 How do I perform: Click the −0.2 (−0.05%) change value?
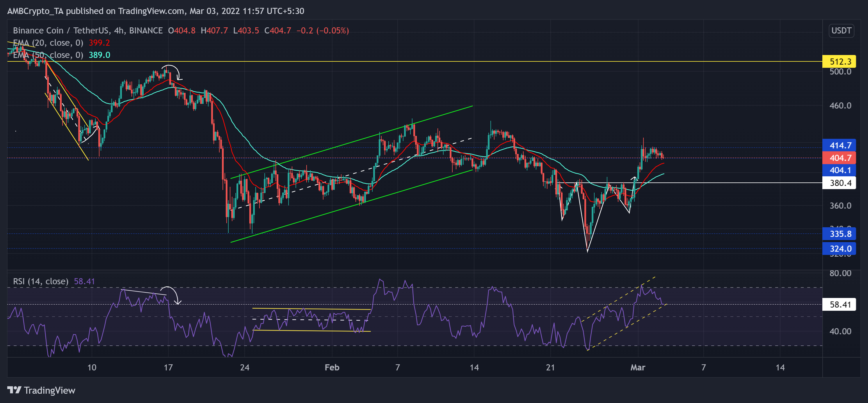tap(323, 31)
